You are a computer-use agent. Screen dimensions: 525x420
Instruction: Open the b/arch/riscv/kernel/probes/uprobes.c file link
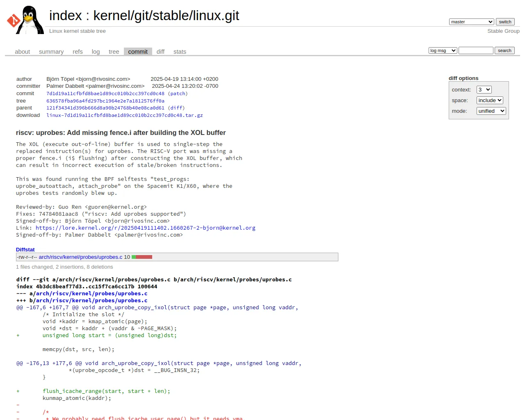tap(91, 300)
